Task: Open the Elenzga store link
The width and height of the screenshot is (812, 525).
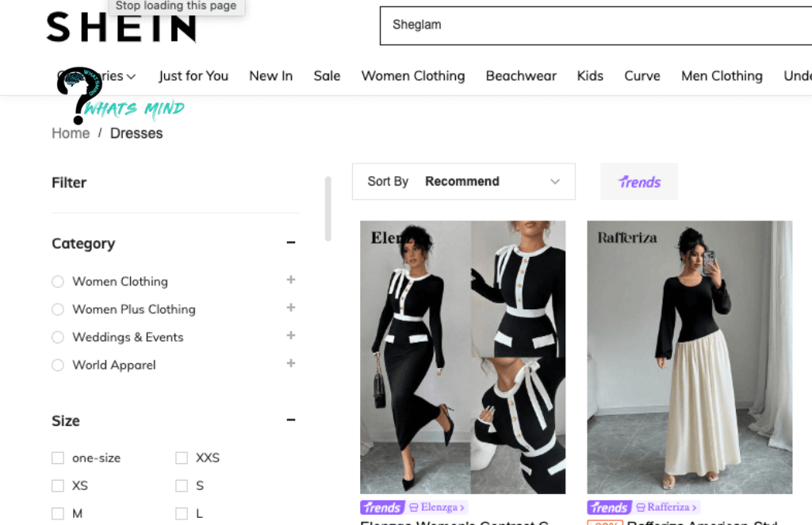Action: (437, 507)
